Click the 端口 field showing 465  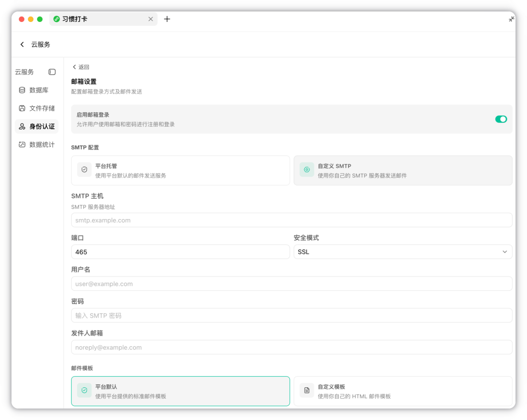(181, 252)
